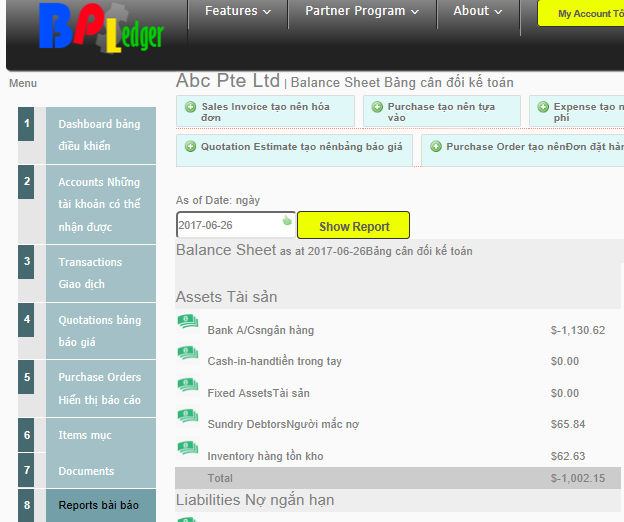This screenshot has width=624, height=522.
Task: Click the BP Ledger logo
Action: [100, 28]
